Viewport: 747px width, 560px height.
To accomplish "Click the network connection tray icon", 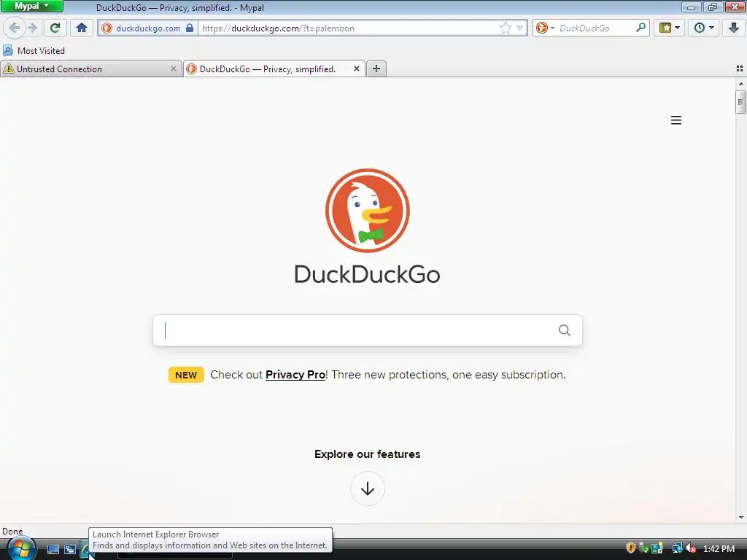I will pyautogui.click(x=678, y=548).
